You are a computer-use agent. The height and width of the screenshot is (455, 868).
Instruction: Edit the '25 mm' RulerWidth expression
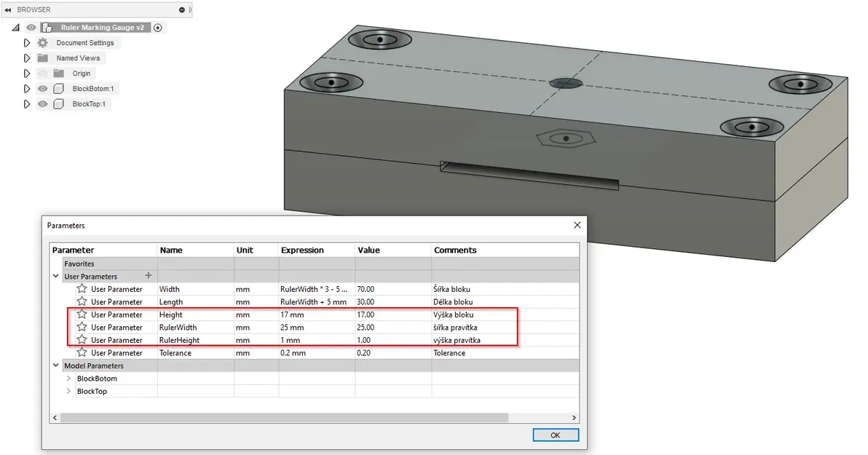tap(317, 327)
